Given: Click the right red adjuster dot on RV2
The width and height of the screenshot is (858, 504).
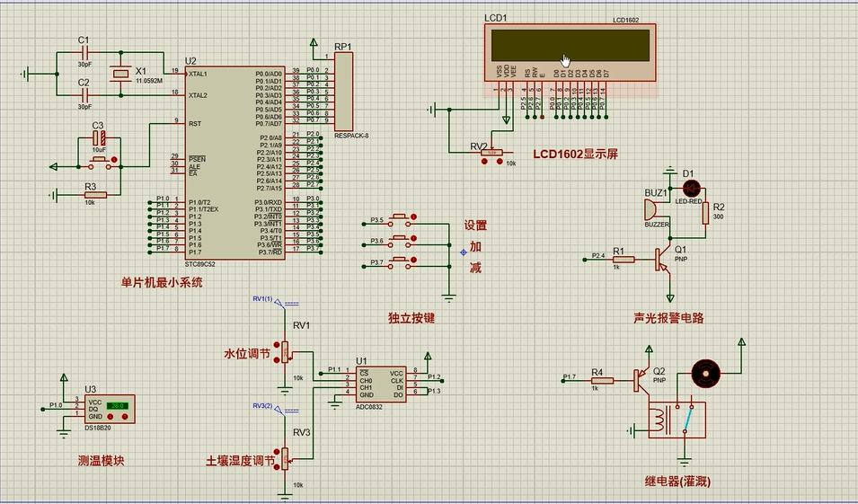Looking at the screenshot, I should 500,163.
